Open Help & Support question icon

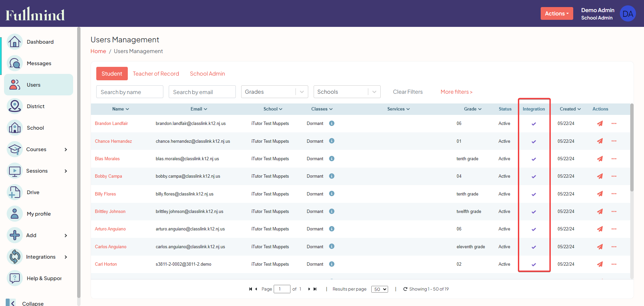(15, 278)
